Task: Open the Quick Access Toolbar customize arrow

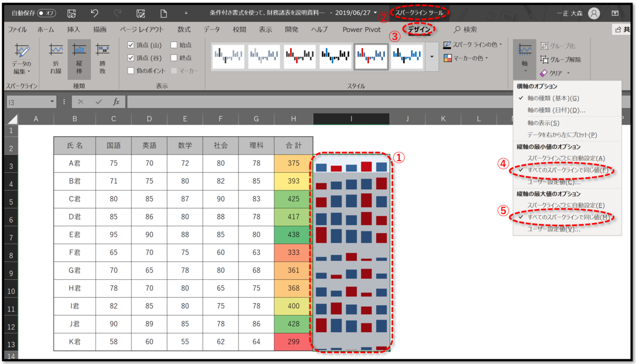Action: click(186, 13)
